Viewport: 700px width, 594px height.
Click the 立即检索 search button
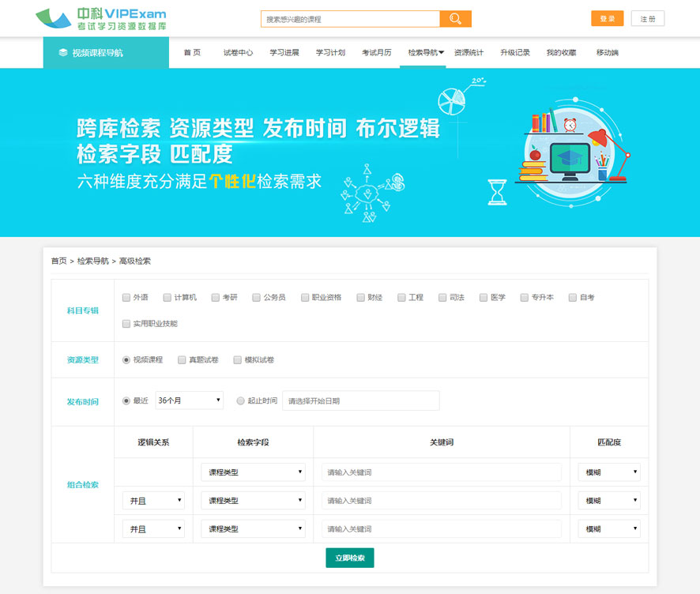click(x=349, y=558)
